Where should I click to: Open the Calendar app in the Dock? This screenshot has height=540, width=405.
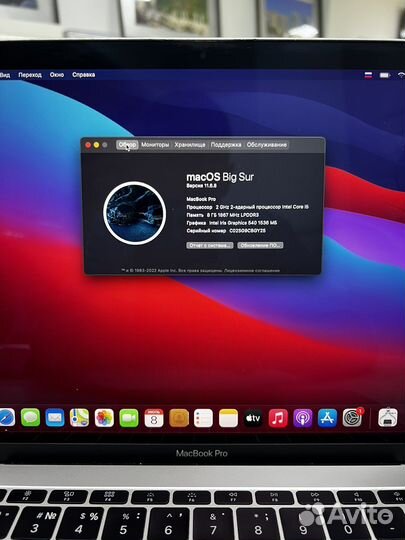(x=154, y=418)
